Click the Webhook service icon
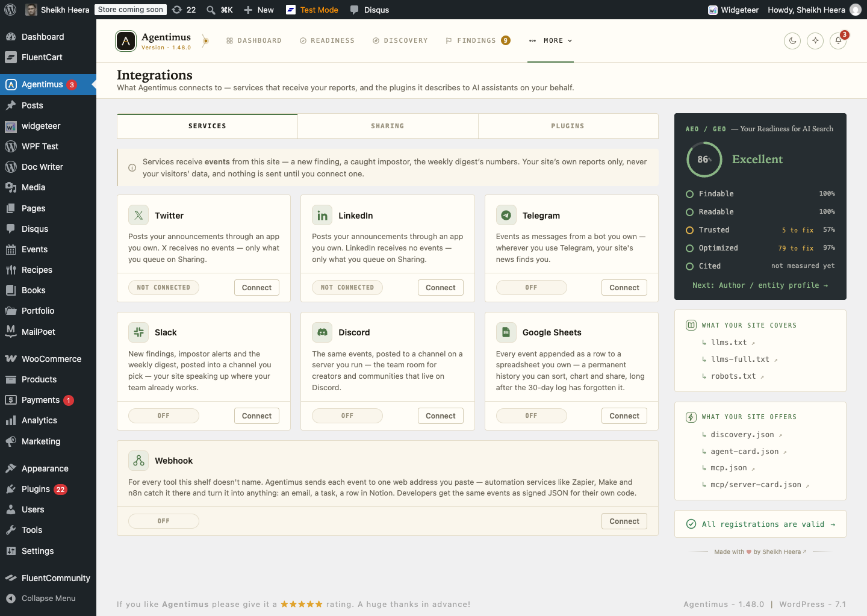 tap(138, 461)
